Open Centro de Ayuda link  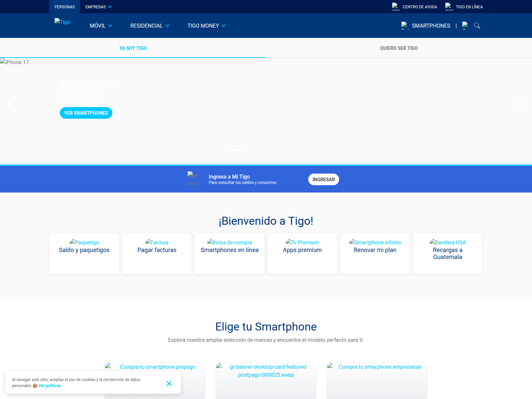point(420,7)
